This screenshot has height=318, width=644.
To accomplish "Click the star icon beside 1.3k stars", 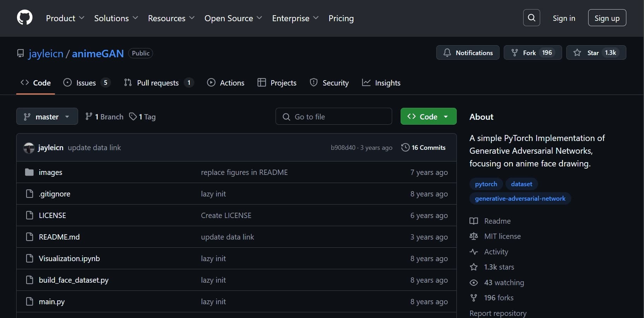I will [474, 267].
